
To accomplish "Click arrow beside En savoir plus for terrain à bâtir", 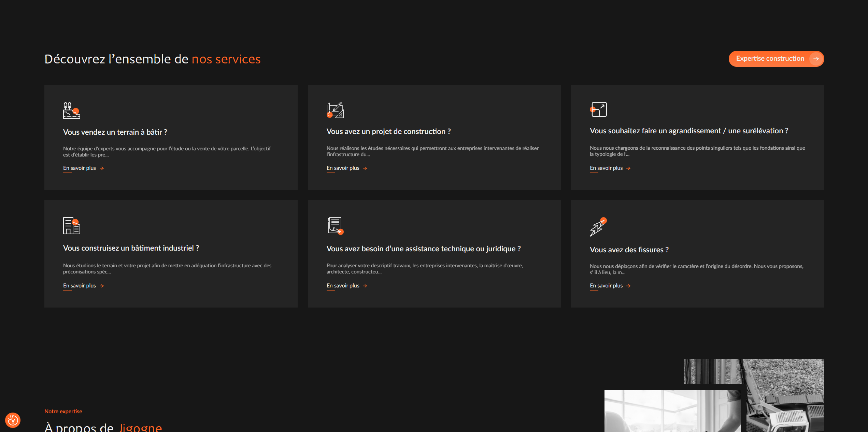I will (102, 168).
